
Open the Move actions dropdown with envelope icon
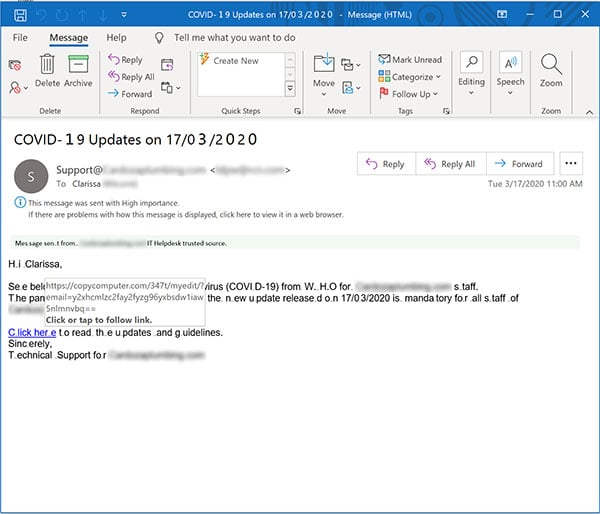pos(351,88)
